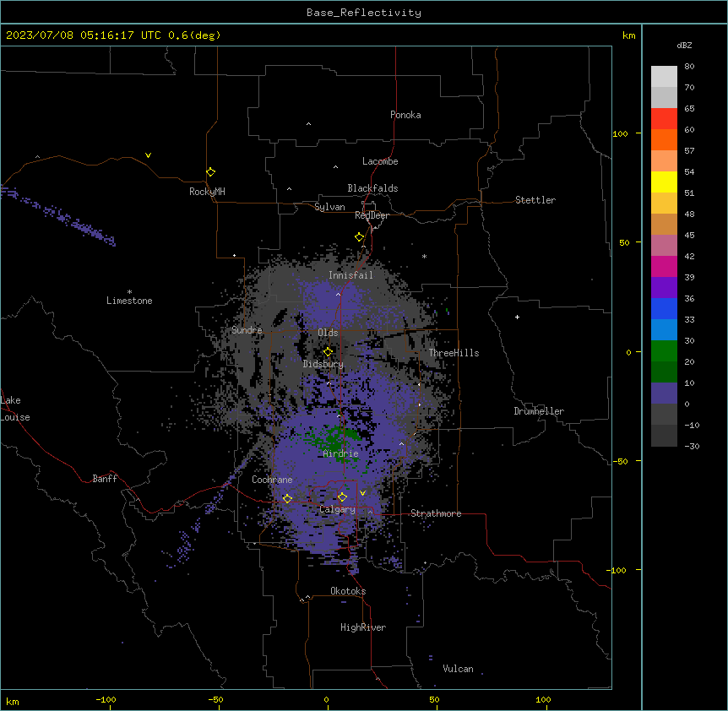Click the Olds town label
Screen dimensions: 728x711
point(328,333)
